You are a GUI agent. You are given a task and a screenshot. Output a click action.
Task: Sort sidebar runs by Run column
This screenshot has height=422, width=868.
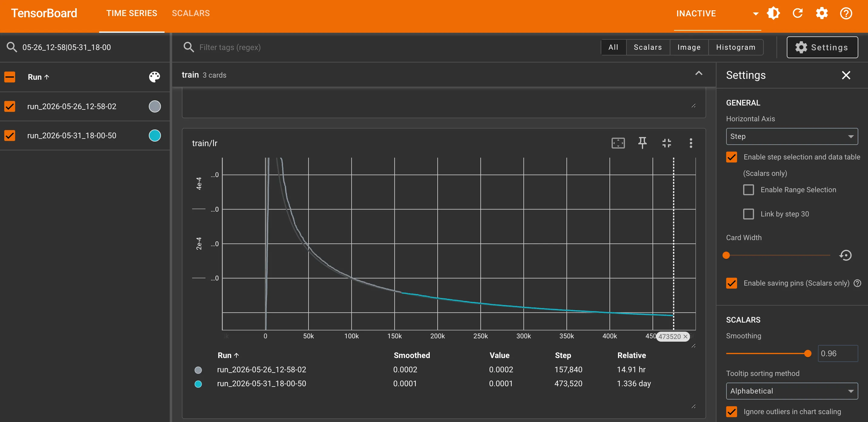38,77
